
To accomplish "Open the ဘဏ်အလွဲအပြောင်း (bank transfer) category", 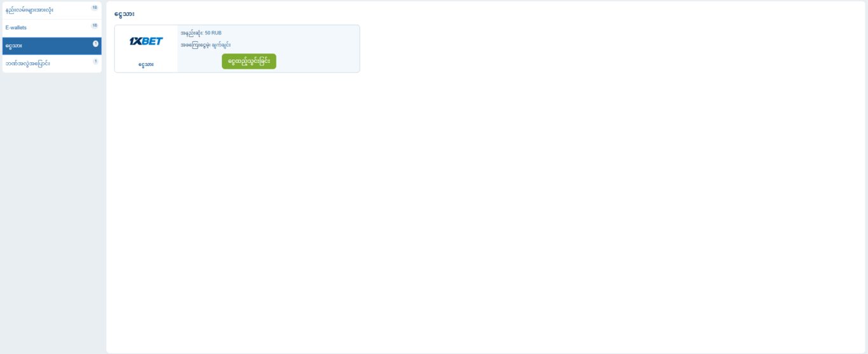I will click(x=28, y=64).
